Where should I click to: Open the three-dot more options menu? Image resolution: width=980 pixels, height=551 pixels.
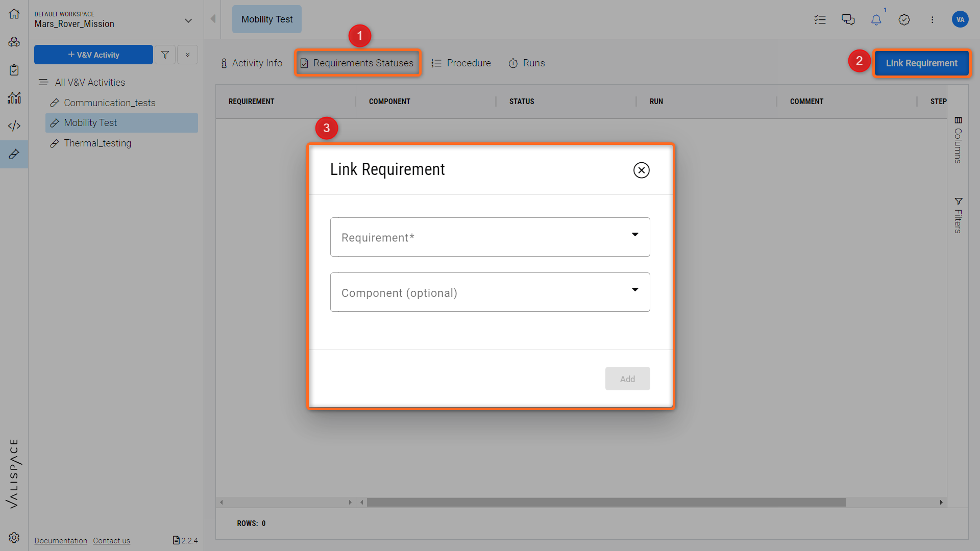point(932,19)
